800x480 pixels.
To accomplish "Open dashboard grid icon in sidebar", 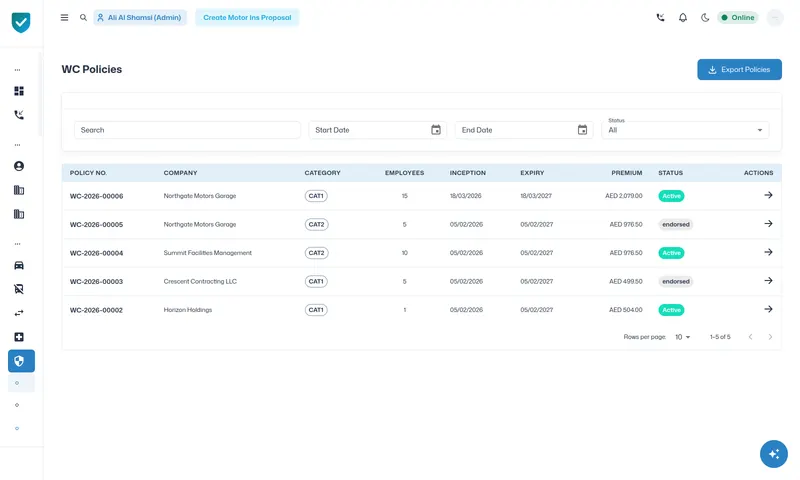I will click(x=19, y=91).
